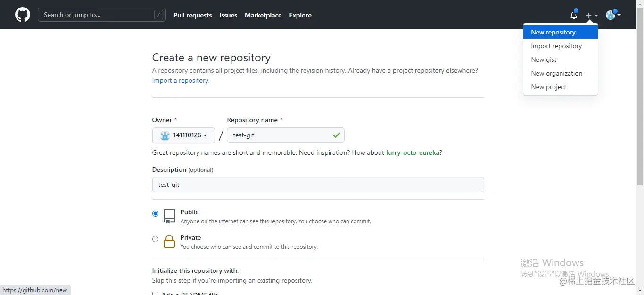This screenshot has height=295, width=644.
Task: Click the Description text field
Action: (x=318, y=185)
